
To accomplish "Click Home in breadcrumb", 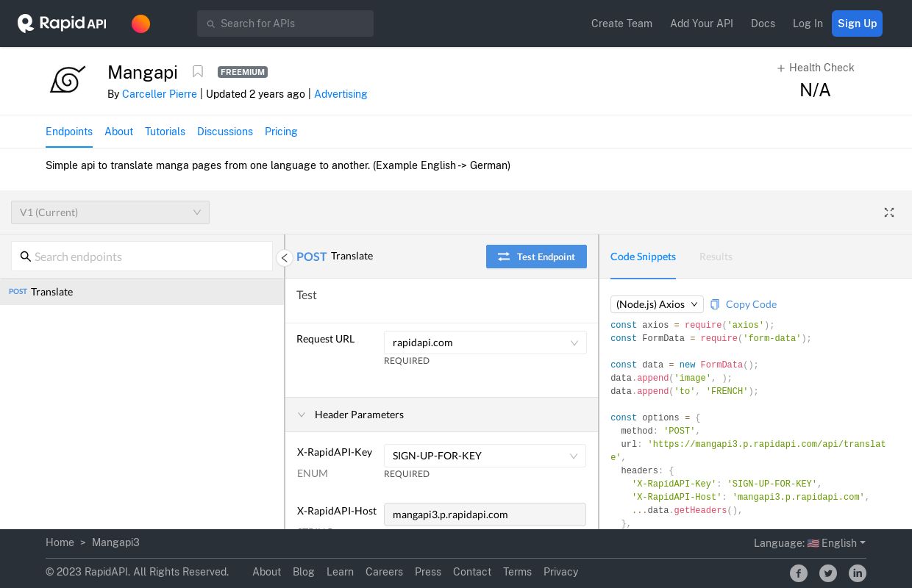I will click(x=60, y=542).
